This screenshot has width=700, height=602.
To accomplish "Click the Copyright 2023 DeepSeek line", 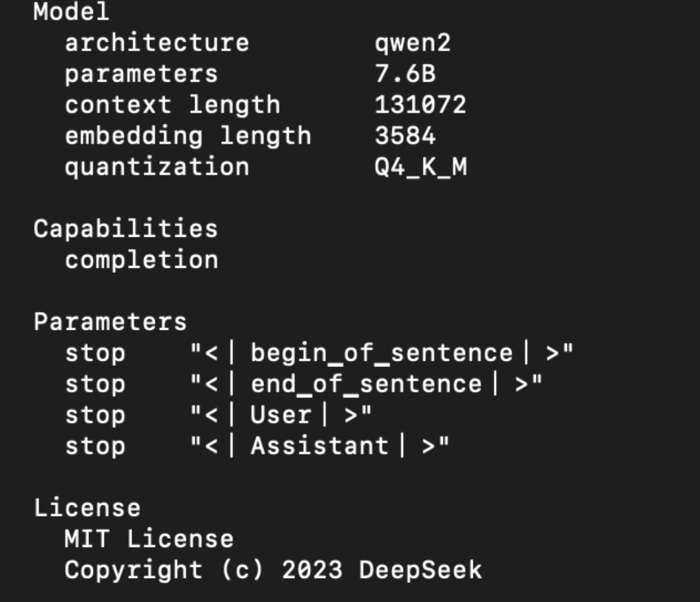I will 272,570.
